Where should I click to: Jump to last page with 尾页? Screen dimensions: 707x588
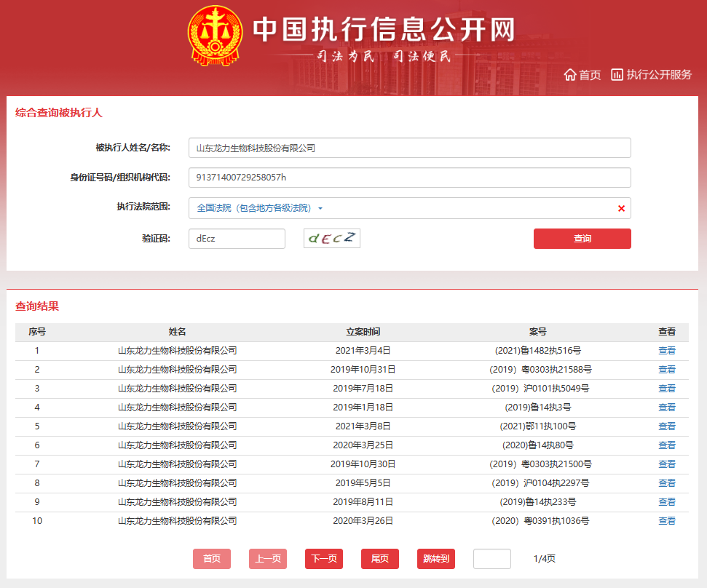[379, 559]
